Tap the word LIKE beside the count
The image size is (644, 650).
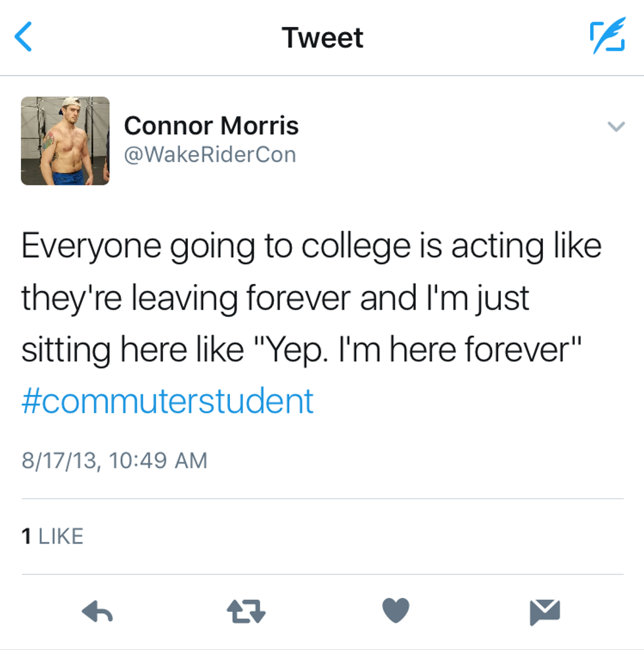tap(61, 536)
